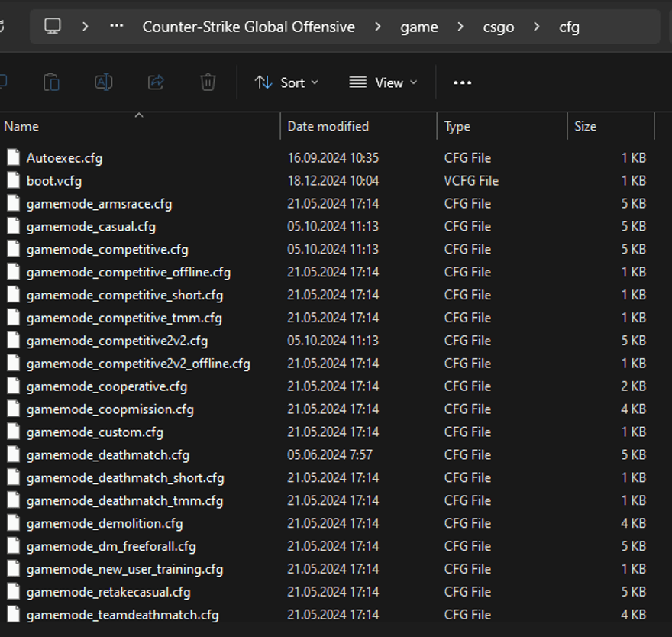Expand the breadcrumb ellipsis to reveal hidden path
Image resolution: width=672 pixels, height=637 pixels.
(x=116, y=26)
